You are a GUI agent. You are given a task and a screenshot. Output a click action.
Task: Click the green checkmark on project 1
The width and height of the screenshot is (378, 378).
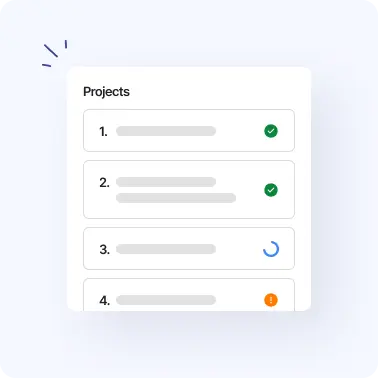[271, 131]
